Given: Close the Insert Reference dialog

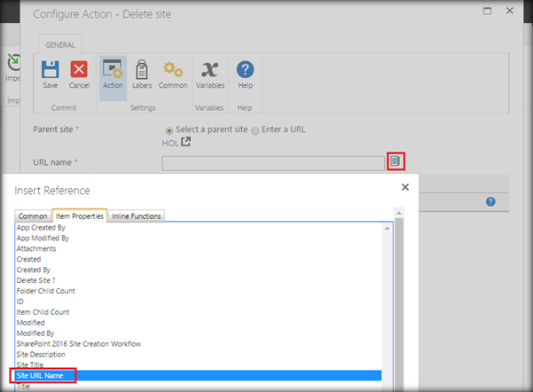Looking at the screenshot, I should tap(405, 187).
